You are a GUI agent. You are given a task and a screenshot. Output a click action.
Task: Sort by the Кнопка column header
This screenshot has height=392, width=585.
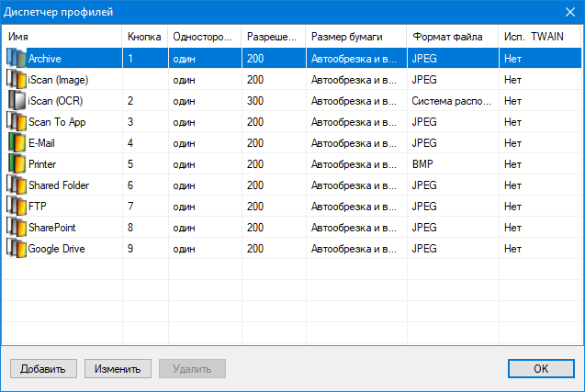(144, 37)
